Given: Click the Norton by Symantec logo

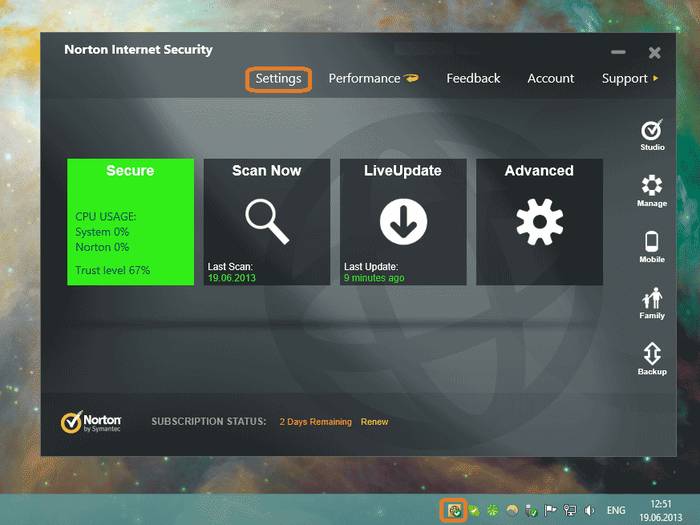Looking at the screenshot, I should (x=91, y=422).
